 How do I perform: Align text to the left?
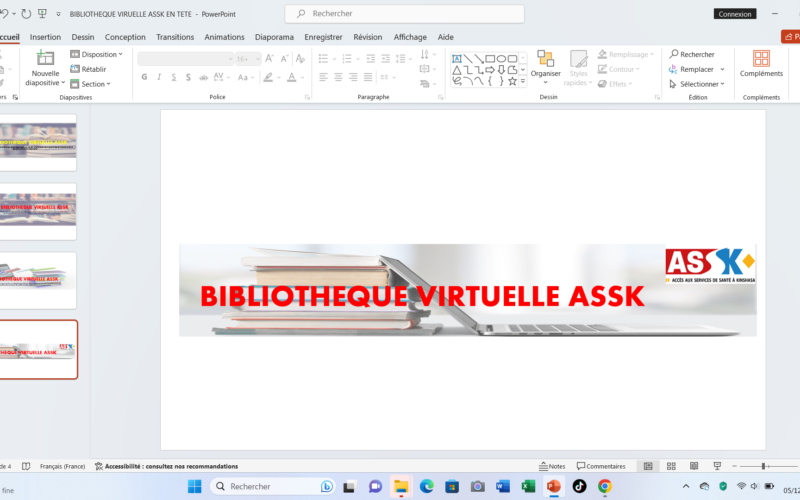(323, 77)
